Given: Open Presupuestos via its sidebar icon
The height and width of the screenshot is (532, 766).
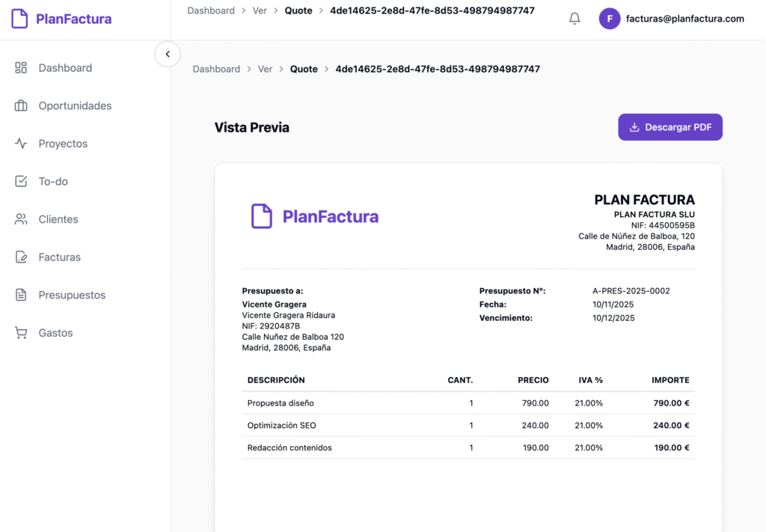Looking at the screenshot, I should point(21,295).
